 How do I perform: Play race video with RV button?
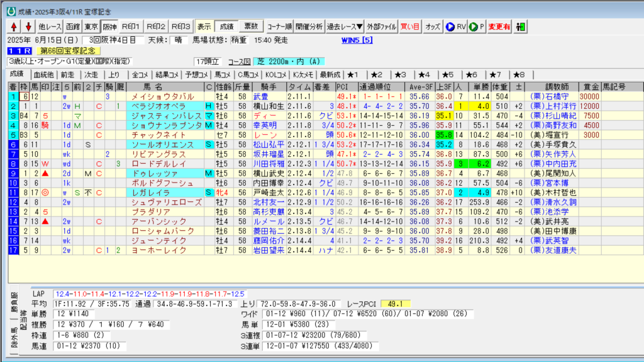(456, 26)
